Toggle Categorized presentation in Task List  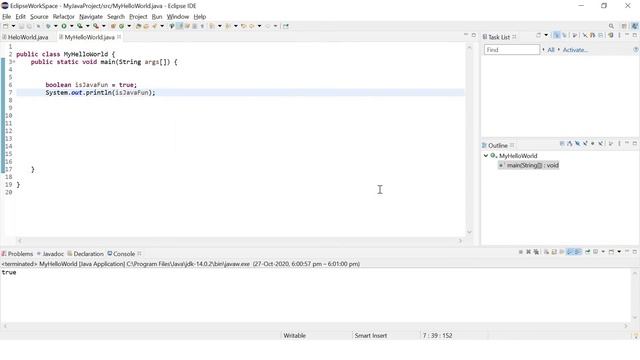[x=556, y=36]
